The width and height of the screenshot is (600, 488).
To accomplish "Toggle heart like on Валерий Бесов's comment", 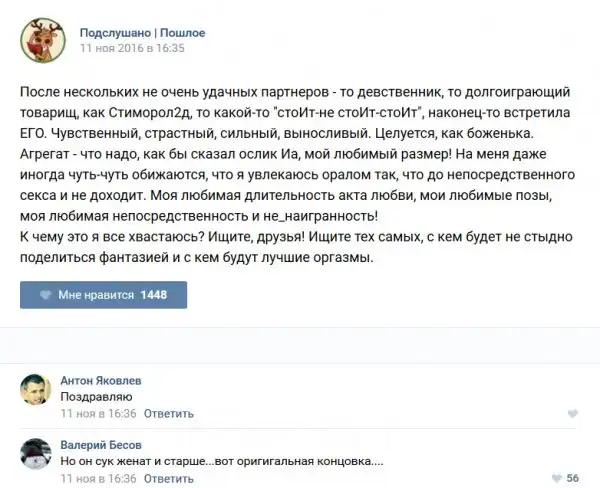I will tap(554, 478).
